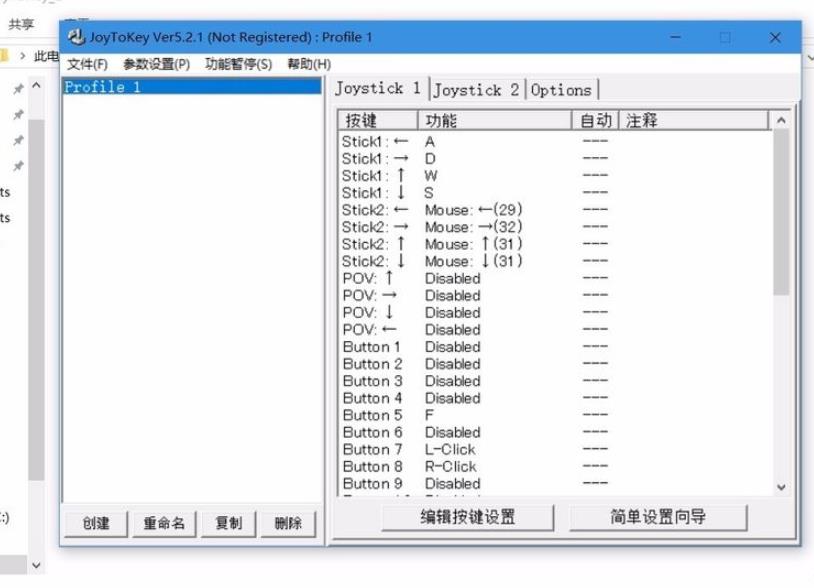
Task: Minimize the JoyToKey window
Action: coord(675,37)
